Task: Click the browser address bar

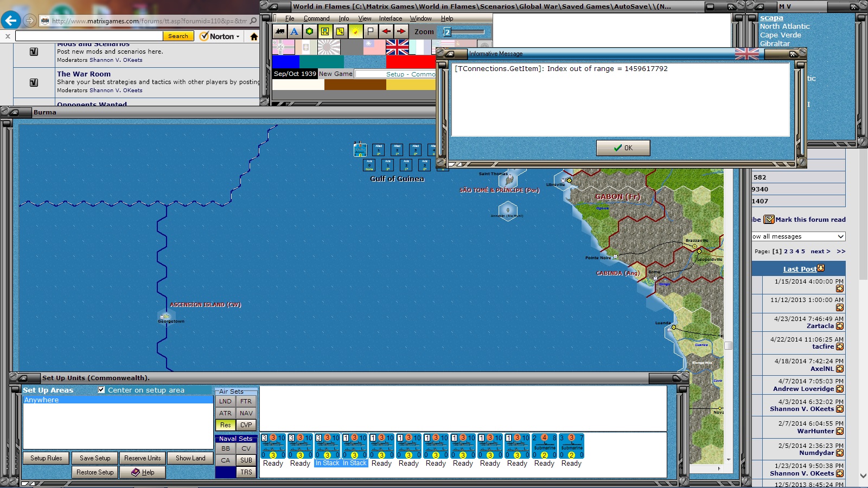Action: [x=149, y=21]
